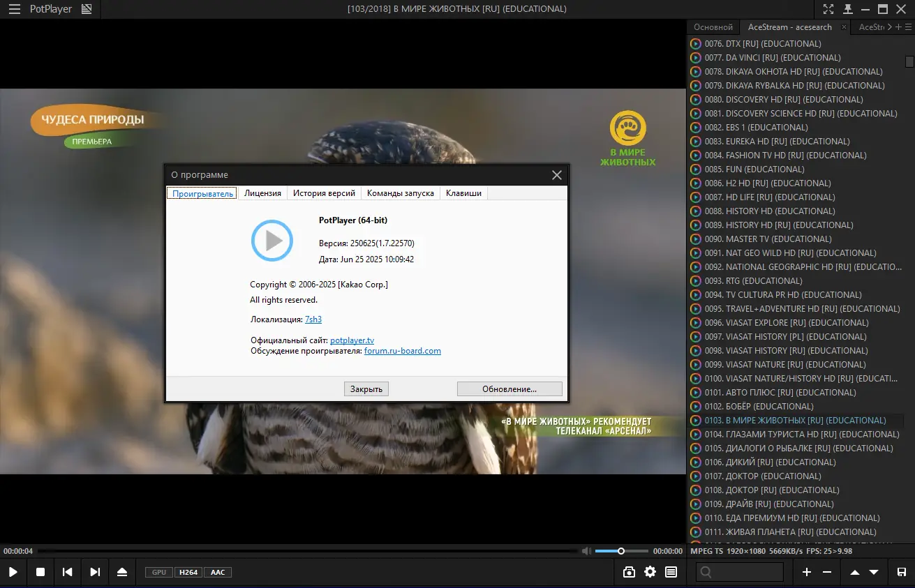This screenshot has height=588, width=915.
Task: Select 0109. ДРАЙВ [RU] channel
Action: tap(796, 504)
